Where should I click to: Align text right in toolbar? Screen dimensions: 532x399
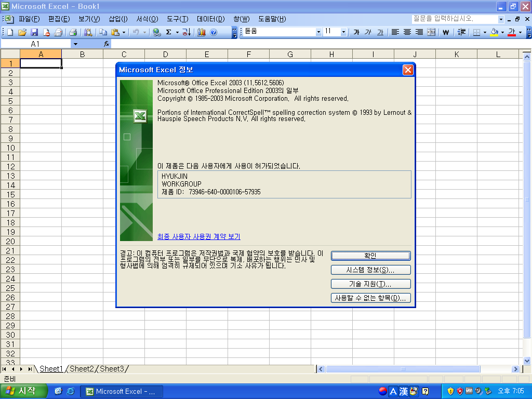419,32
